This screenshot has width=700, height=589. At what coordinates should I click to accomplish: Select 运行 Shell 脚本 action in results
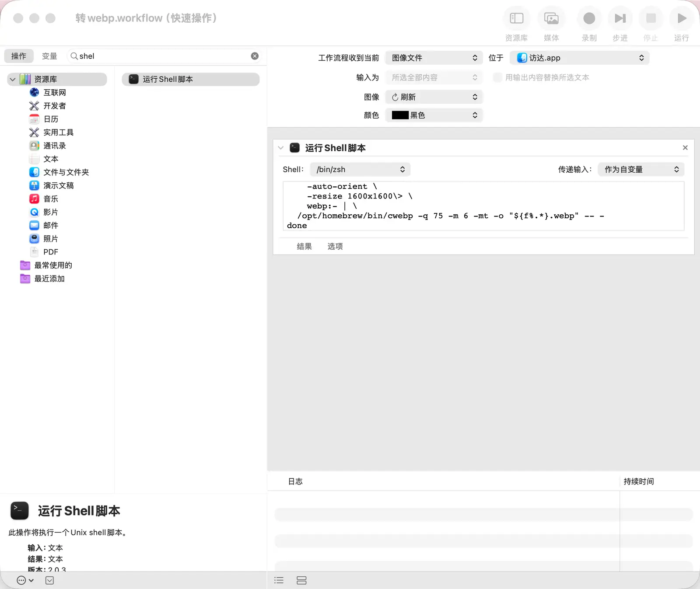point(191,79)
